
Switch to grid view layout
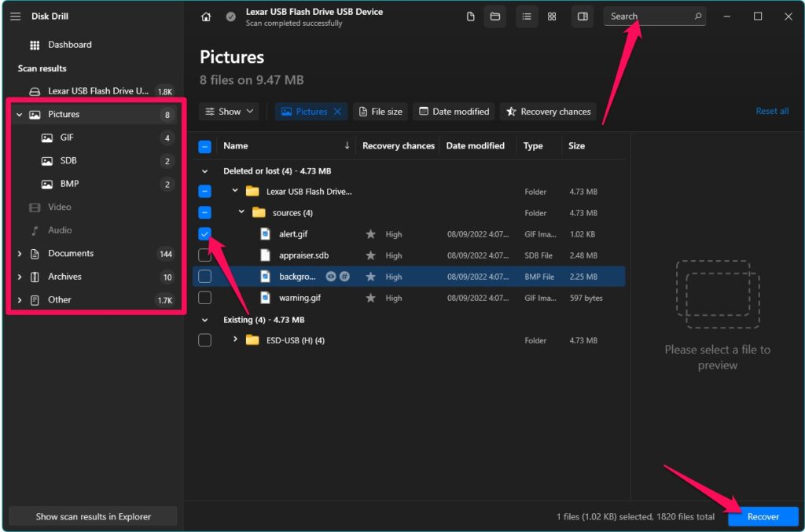click(x=551, y=16)
